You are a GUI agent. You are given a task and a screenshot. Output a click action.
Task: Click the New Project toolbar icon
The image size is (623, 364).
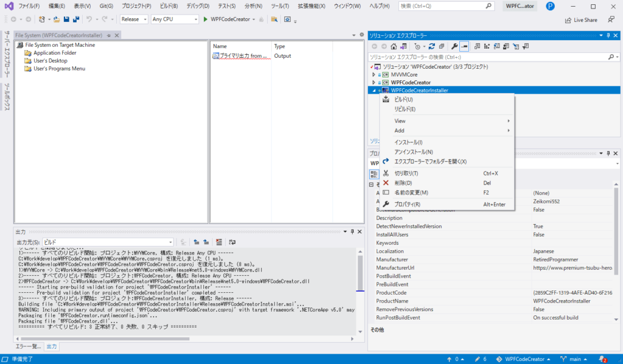pyautogui.click(x=42, y=19)
